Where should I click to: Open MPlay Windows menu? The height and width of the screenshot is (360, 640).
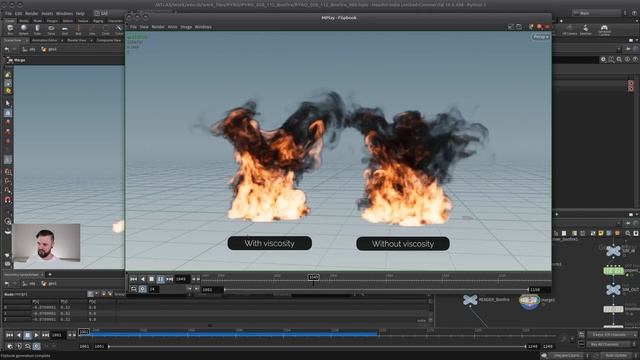[x=203, y=27]
